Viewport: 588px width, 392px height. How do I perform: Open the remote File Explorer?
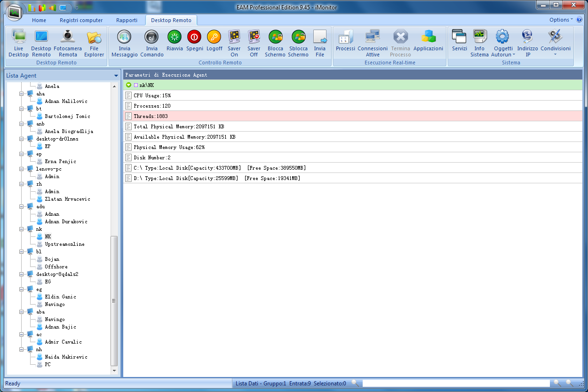point(94,43)
